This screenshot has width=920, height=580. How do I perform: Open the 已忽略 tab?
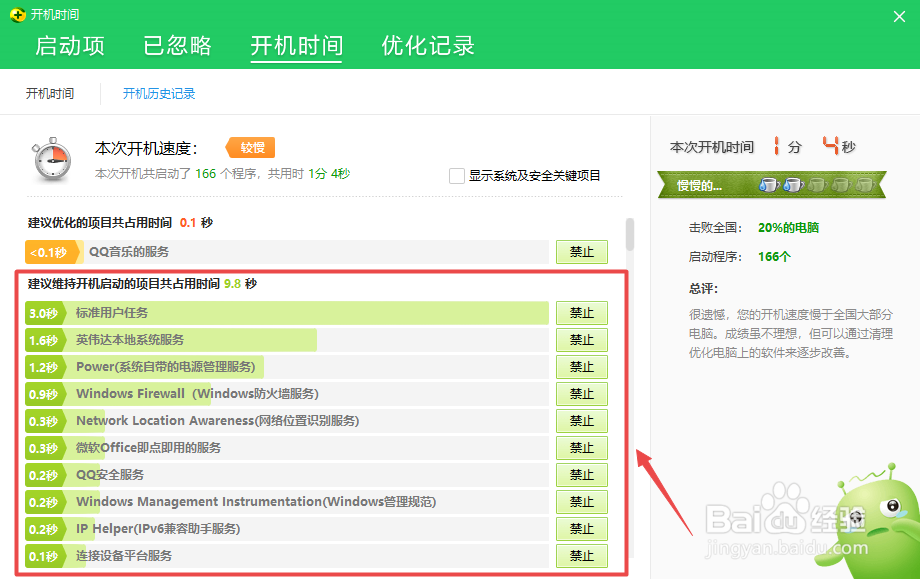[x=177, y=46]
